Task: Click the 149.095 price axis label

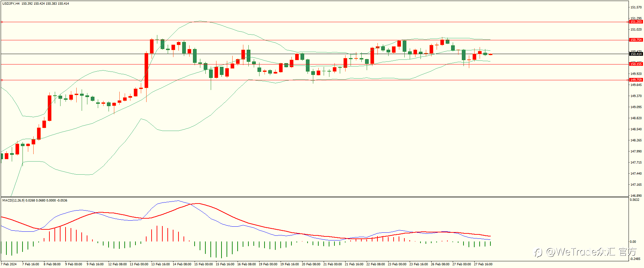Action: [x=636, y=107]
